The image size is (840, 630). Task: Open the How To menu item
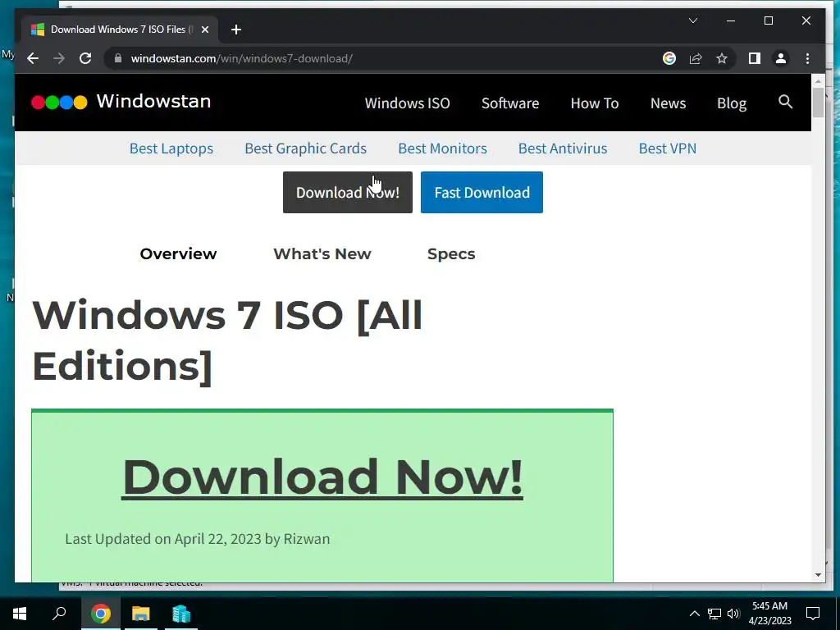(595, 103)
